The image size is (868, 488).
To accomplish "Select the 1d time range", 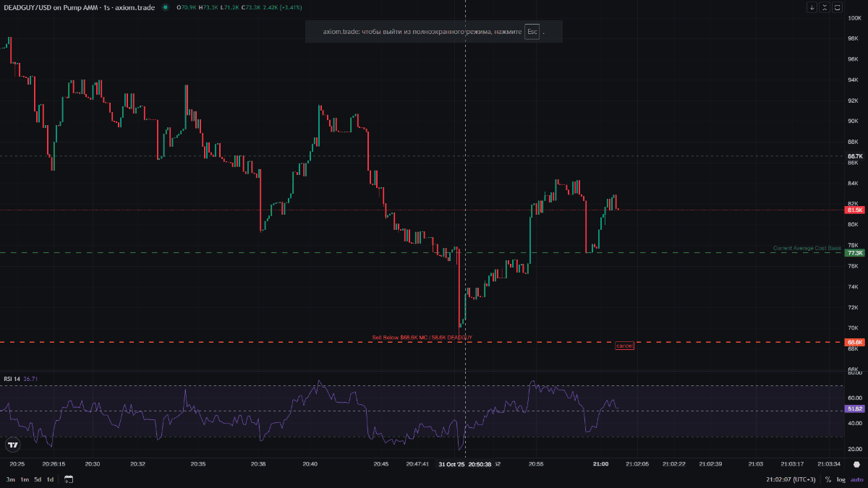I will tap(50, 479).
